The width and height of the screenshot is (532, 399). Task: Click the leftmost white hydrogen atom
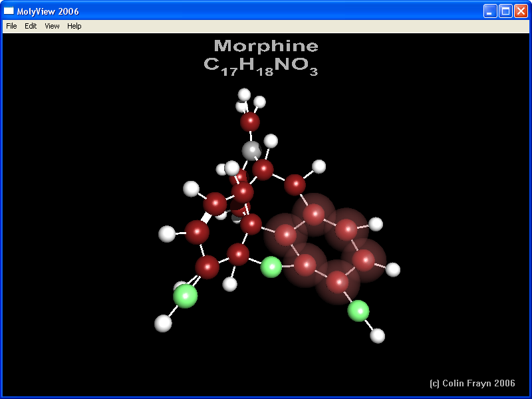point(167,234)
